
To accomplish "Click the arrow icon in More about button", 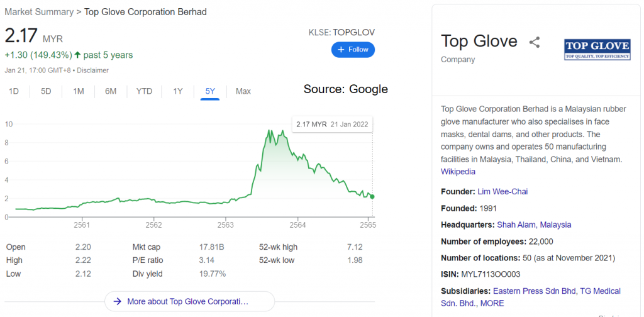I will pos(118,301).
